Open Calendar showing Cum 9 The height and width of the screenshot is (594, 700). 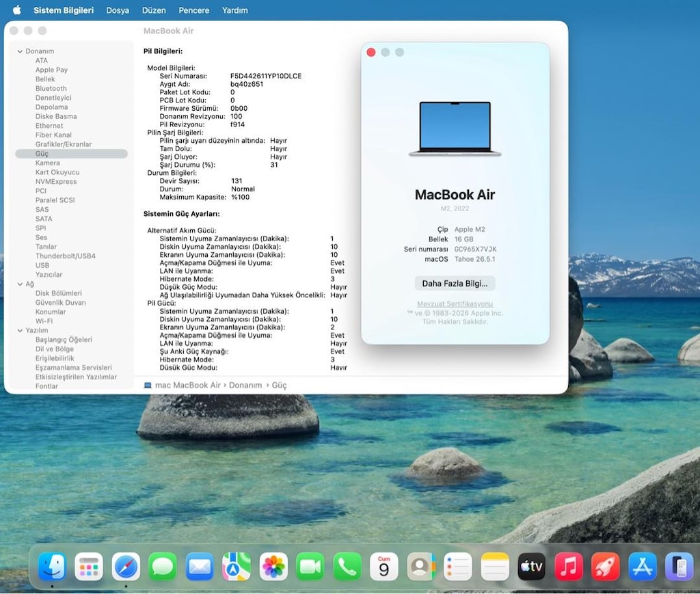point(384,567)
